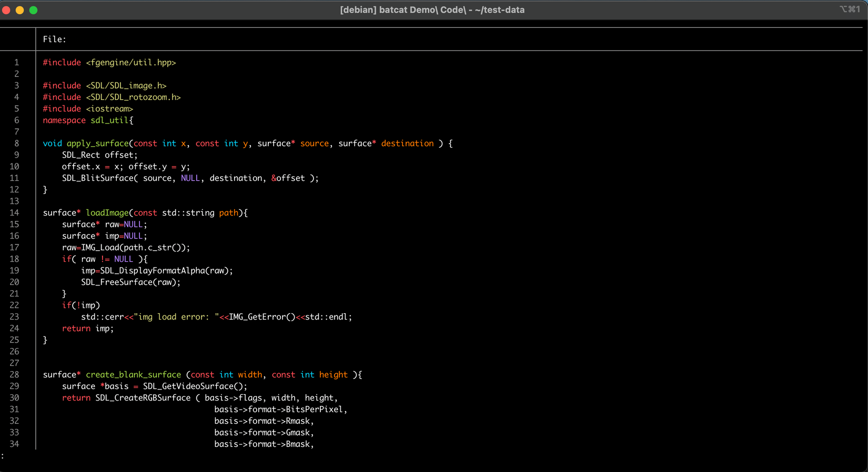Image resolution: width=868 pixels, height=472 pixels.
Task: Click 'destination' parameter on line 8
Action: (x=408, y=143)
